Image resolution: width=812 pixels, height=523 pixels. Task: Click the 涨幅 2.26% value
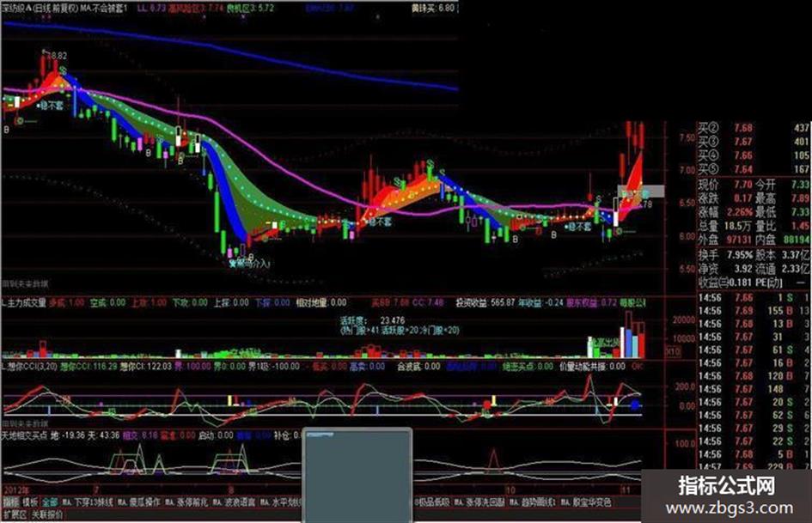(x=738, y=212)
